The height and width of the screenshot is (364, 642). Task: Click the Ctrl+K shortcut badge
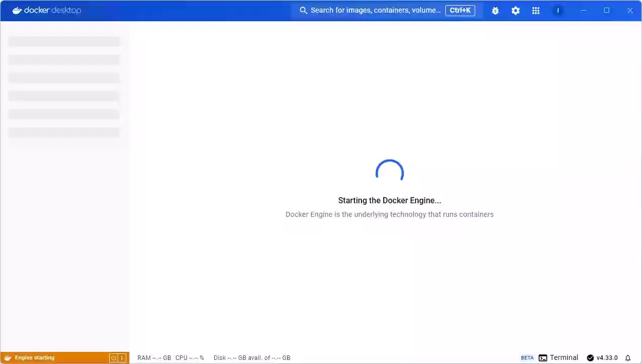click(460, 10)
